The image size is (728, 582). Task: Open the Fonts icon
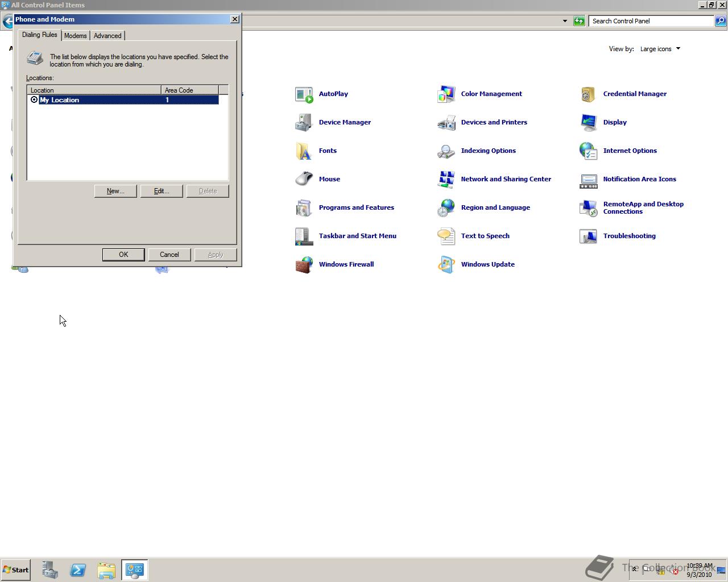tap(304, 151)
